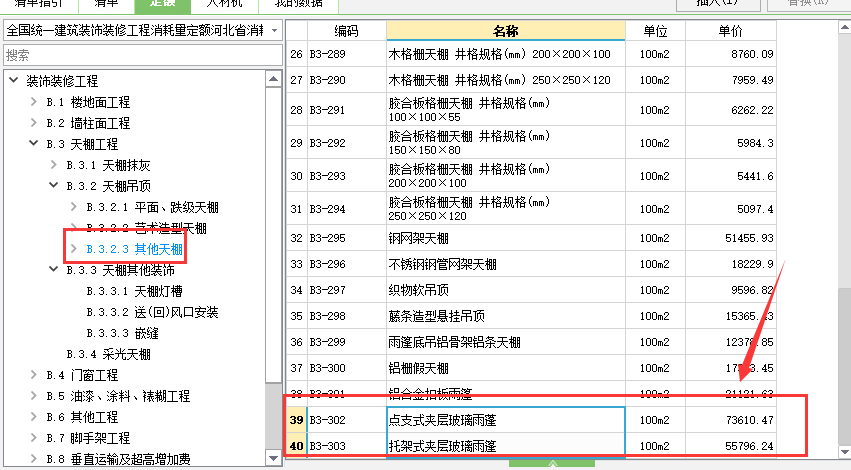Click the tree panel scroll-down arrow
The height and width of the screenshot is (470, 851).
tap(274, 458)
